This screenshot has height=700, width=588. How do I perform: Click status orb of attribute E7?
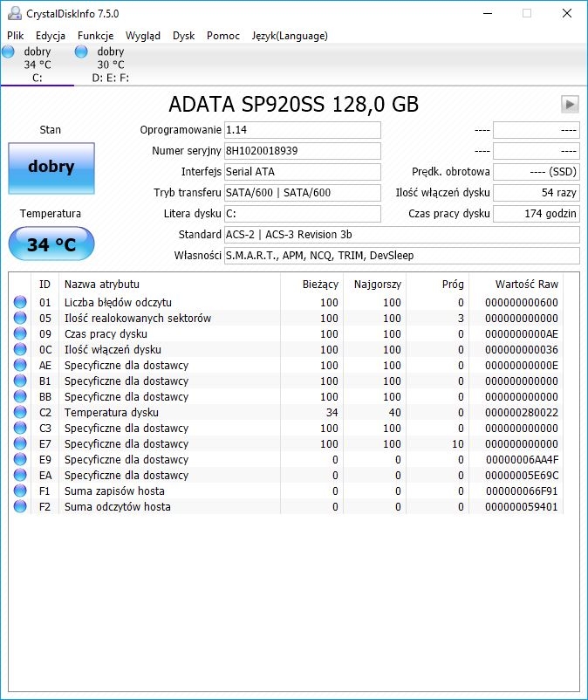[20, 443]
